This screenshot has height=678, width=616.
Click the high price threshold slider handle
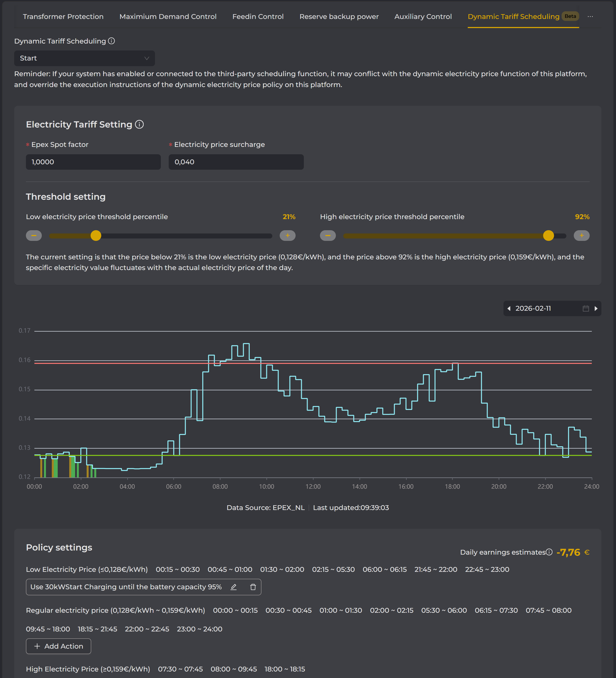[548, 235]
